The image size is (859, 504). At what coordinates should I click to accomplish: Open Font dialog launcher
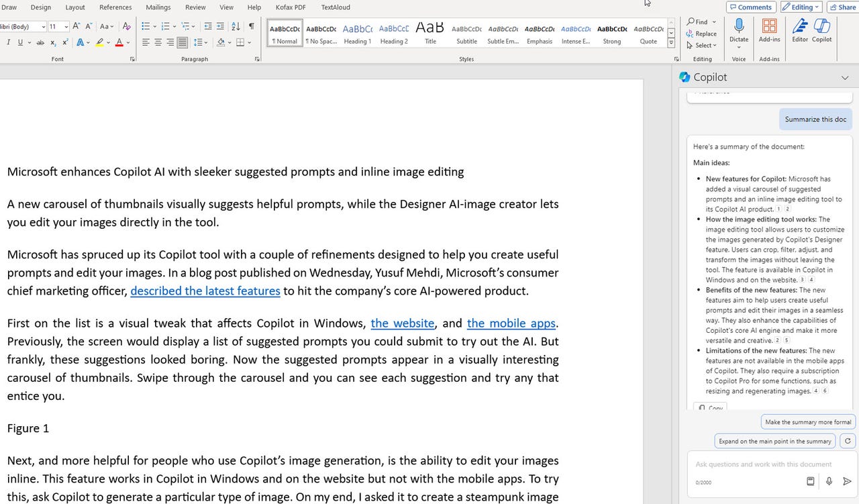tap(132, 59)
